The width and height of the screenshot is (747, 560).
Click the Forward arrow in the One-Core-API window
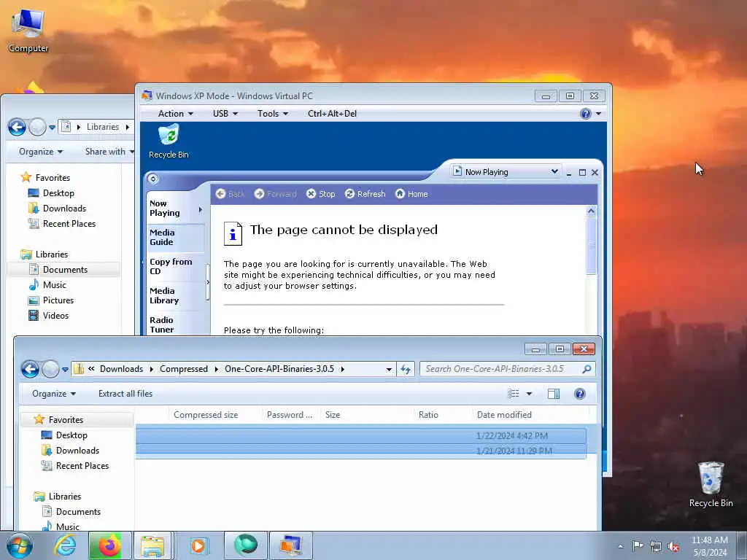click(x=50, y=369)
